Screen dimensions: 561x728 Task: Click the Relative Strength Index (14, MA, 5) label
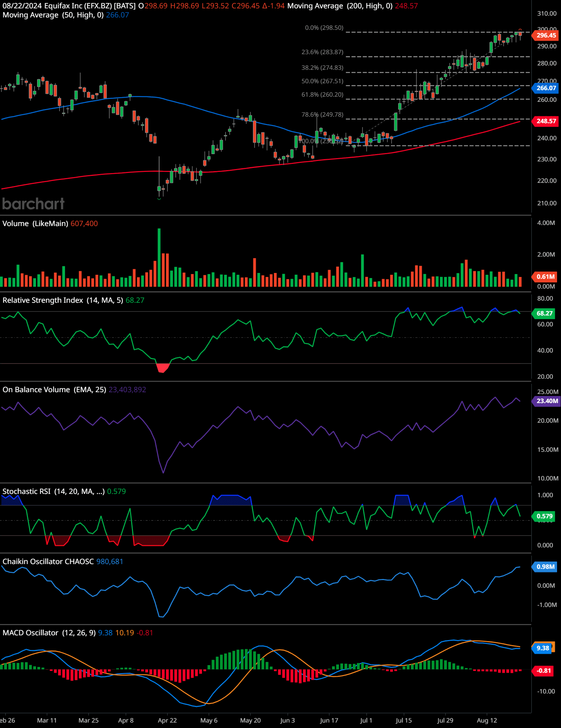point(63,300)
